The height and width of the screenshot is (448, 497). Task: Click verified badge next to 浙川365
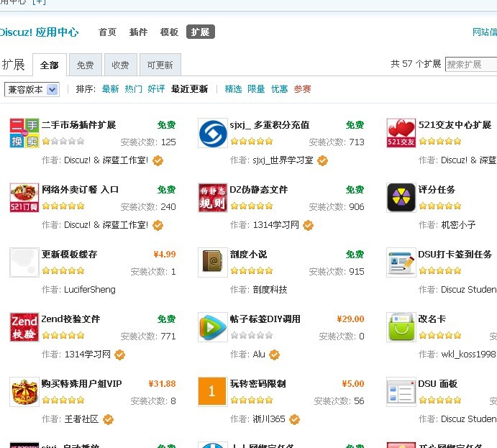[x=294, y=419]
